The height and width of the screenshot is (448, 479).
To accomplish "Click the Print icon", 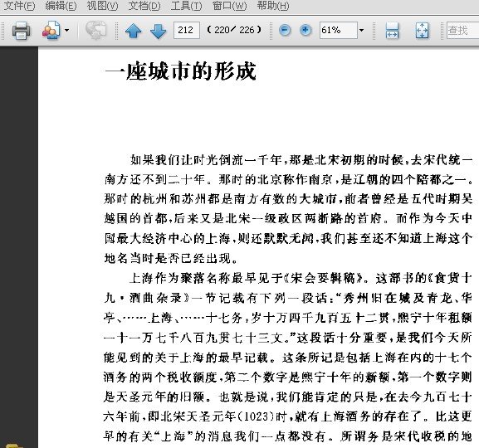I will (x=21, y=30).
